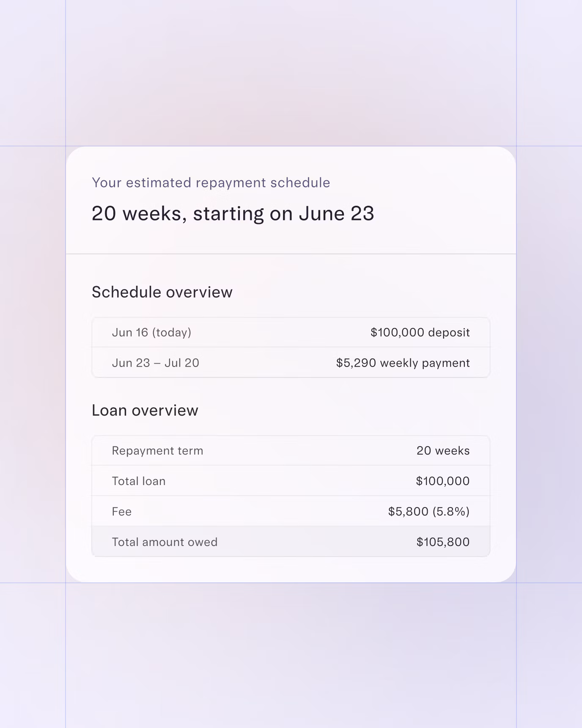The image size is (582, 728).
Task: Click the "Your estimated repayment schedule" subtitle
Action: coord(211,183)
